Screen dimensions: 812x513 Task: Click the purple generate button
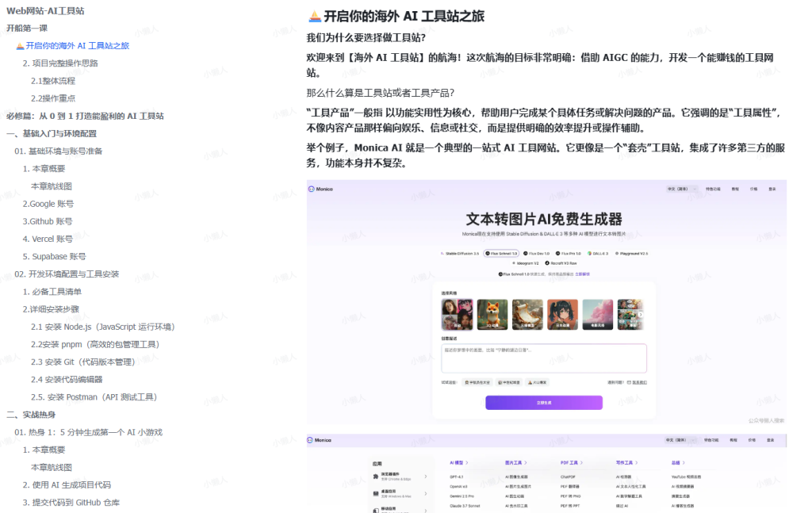[x=544, y=403]
